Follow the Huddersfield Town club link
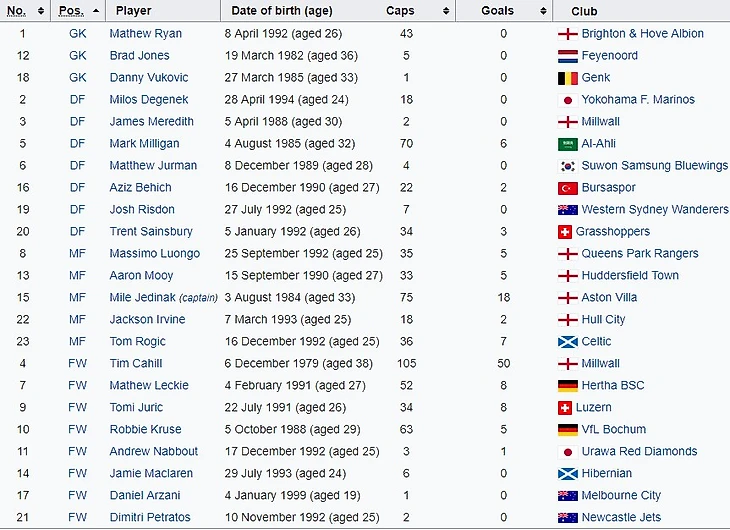Viewport: 730px width, 530px height. tap(629, 276)
